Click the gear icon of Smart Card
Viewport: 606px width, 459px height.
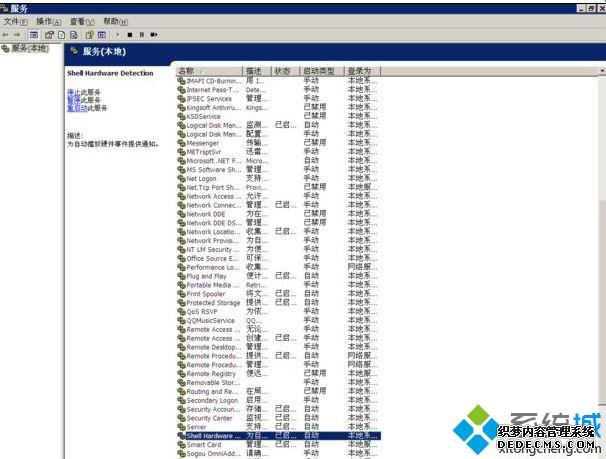pyautogui.click(x=181, y=445)
